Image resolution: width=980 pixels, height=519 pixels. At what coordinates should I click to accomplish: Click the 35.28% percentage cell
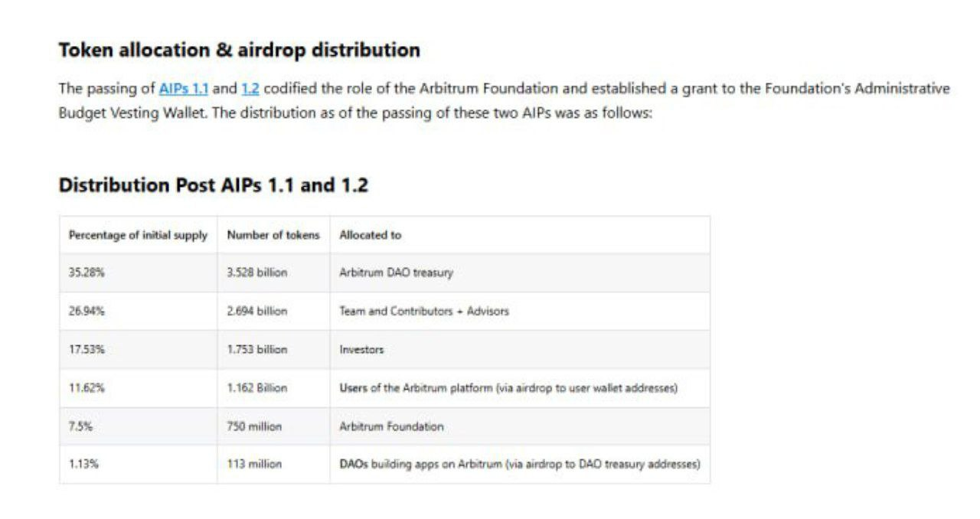(x=87, y=273)
